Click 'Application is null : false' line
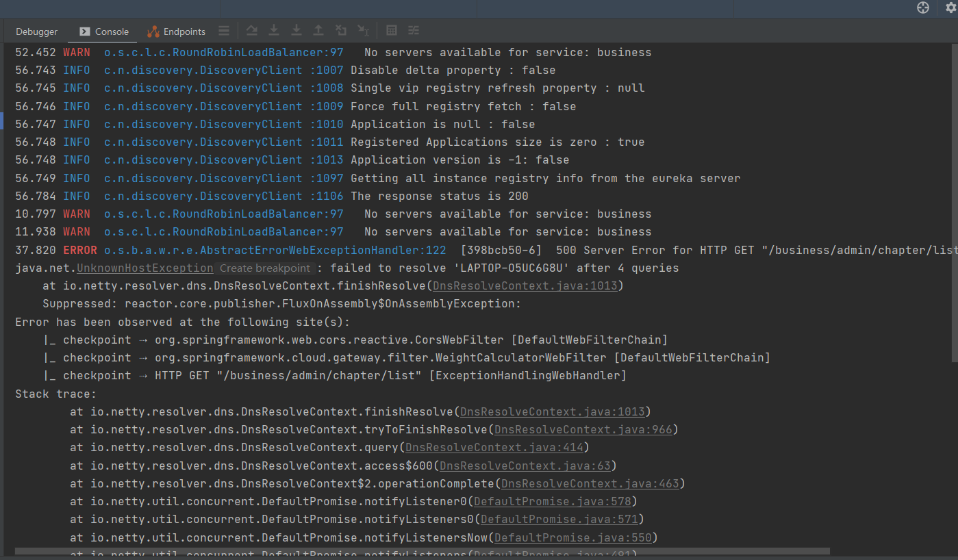This screenshot has height=560, width=958. pos(275,125)
